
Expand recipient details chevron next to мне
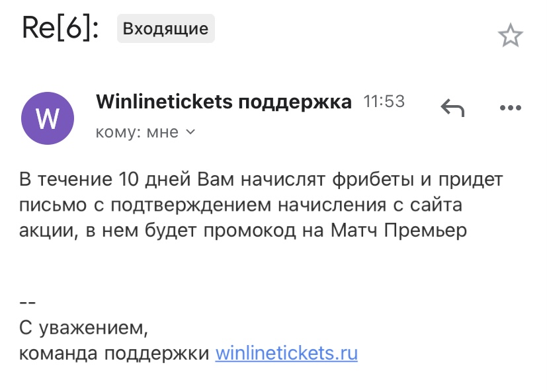click(190, 132)
